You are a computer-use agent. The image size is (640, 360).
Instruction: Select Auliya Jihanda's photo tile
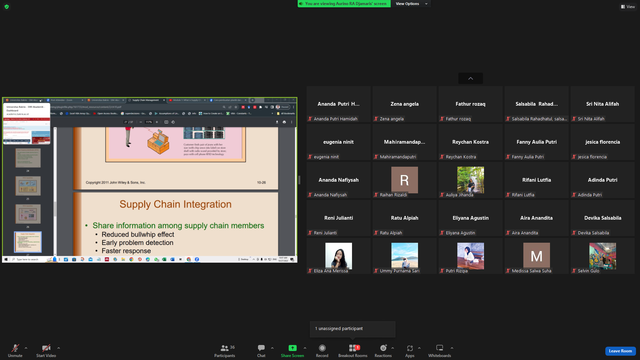coord(471,180)
